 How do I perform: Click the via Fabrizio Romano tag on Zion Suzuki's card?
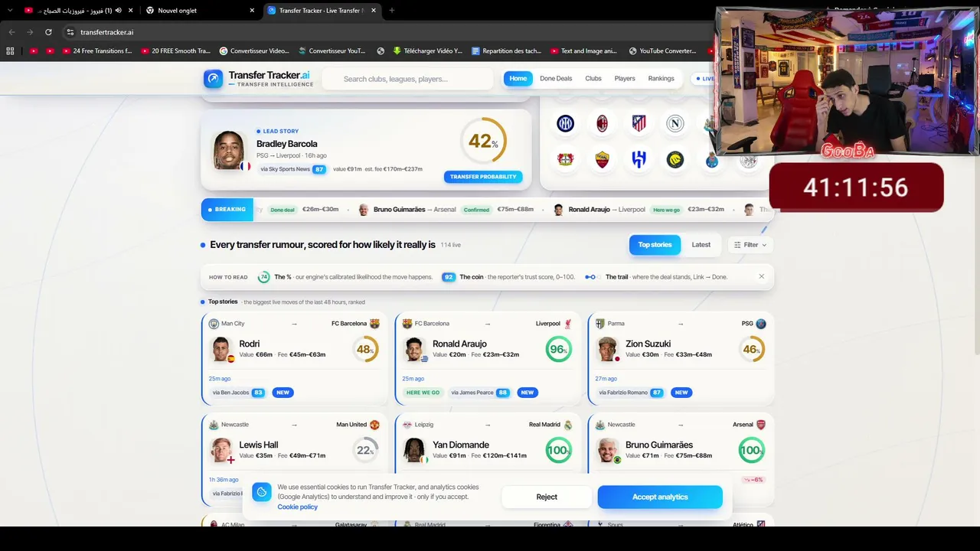coord(630,393)
